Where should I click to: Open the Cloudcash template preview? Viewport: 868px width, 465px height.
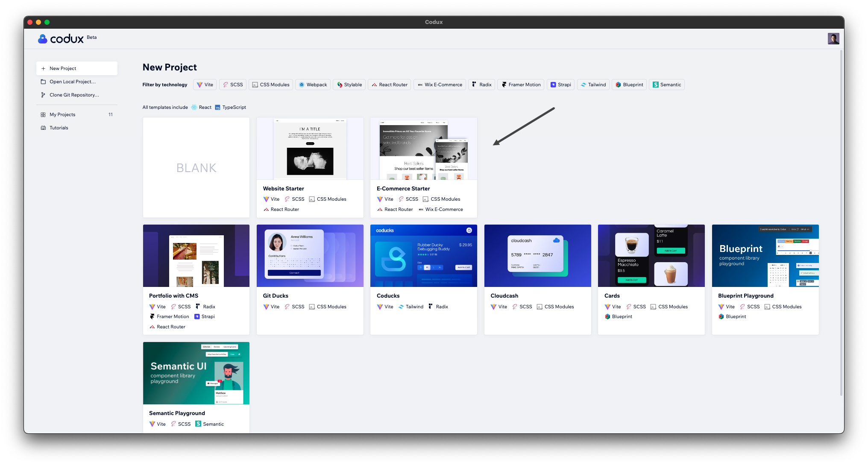[538, 256]
